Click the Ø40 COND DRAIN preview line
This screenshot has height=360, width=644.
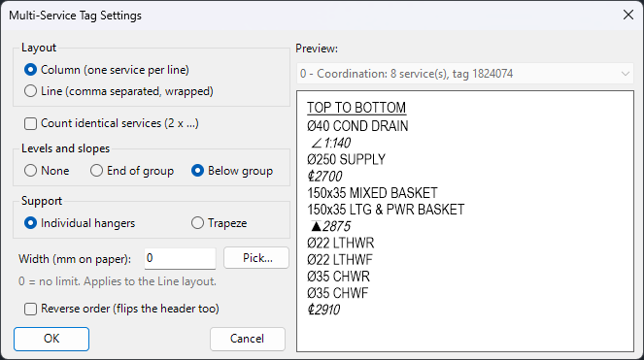[357, 126]
